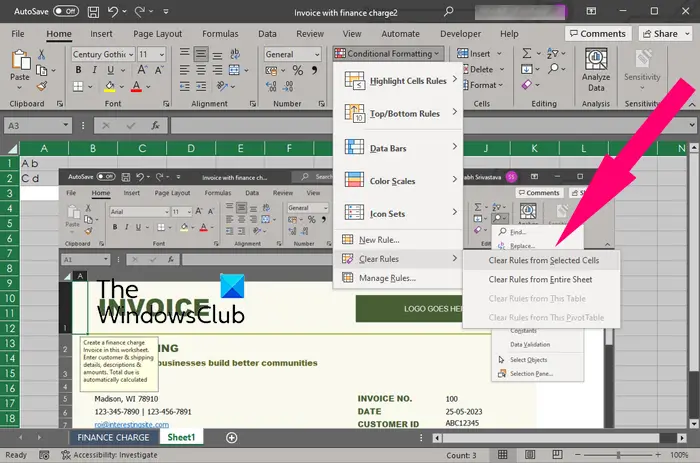The height and width of the screenshot is (463, 700).
Task: Switch to the FINANCE CHARGE sheet tab
Action: pyautogui.click(x=113, y=438)
